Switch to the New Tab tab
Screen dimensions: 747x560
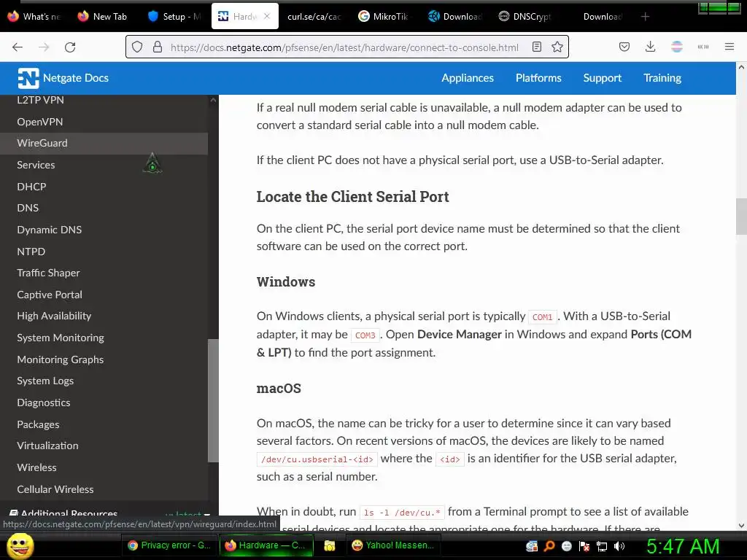click(x=103, y=17)
